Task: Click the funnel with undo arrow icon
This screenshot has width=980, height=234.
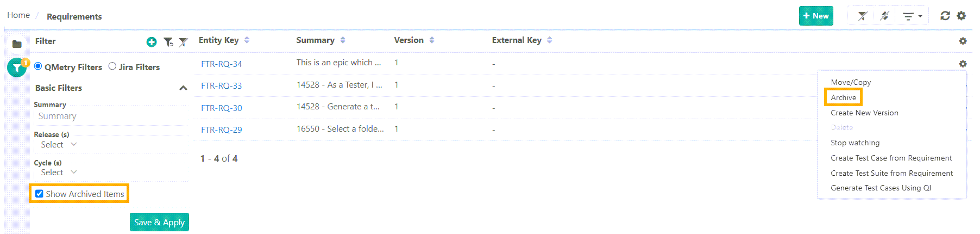Action: 168,42
